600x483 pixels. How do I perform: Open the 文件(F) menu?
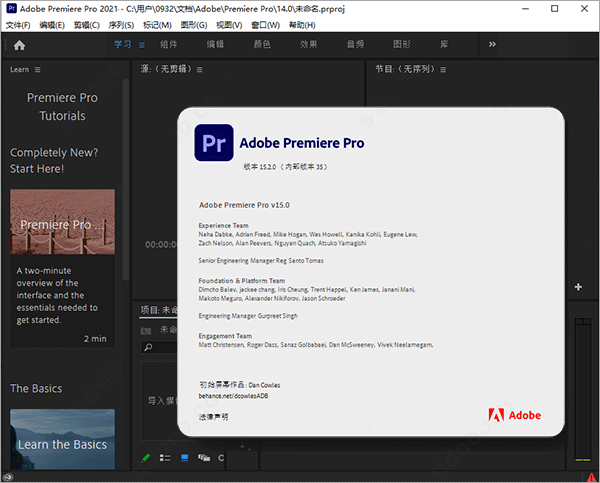click(18, 25)
